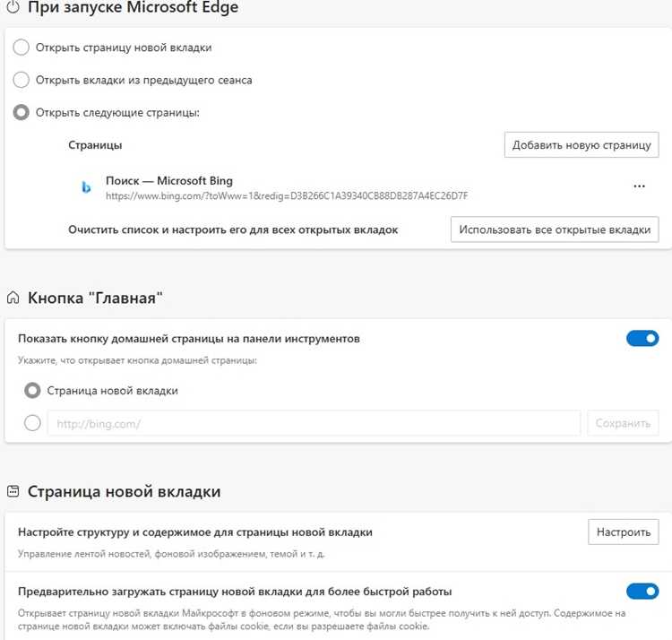Click the home icon next to Кнопка "Главная"
The width and height of the screenshot is (672, 640).
click(x=13, y=298)
